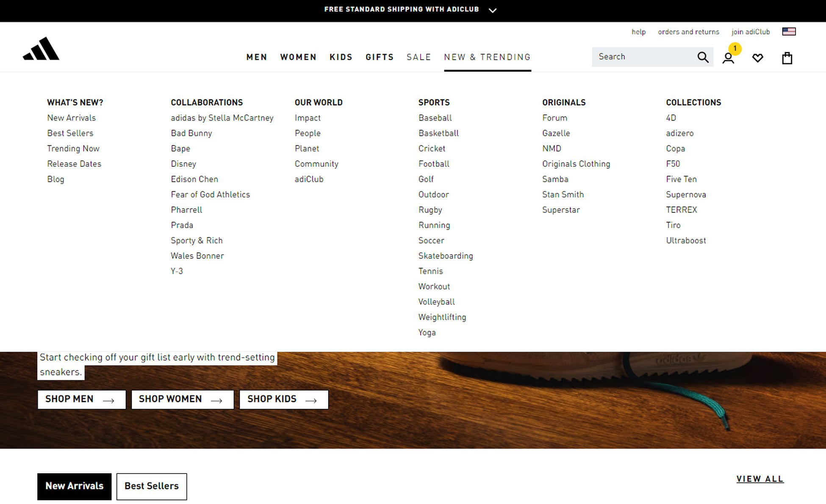
Task: Open Impact under Our World
Action: click(x=308, y=118)
